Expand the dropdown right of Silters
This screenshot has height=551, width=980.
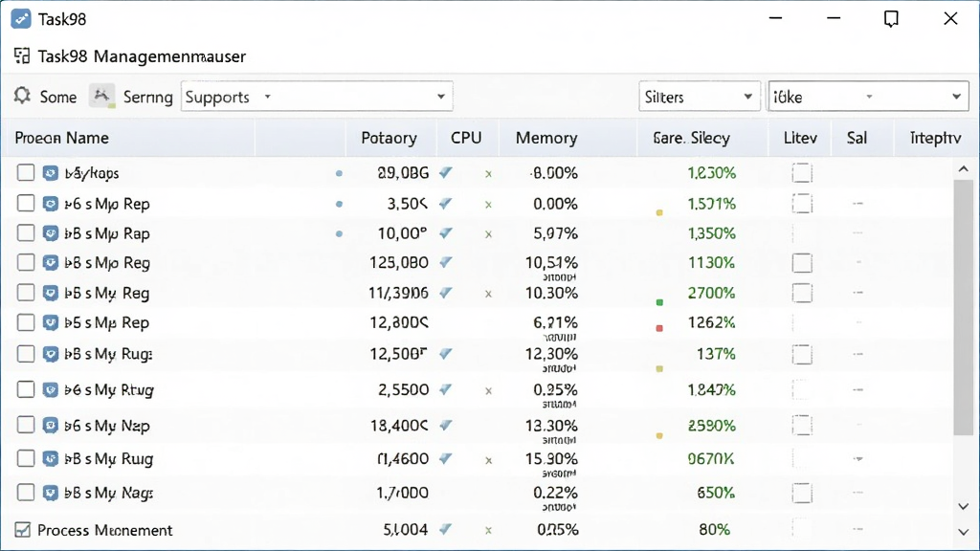click(x=868, y=97)
